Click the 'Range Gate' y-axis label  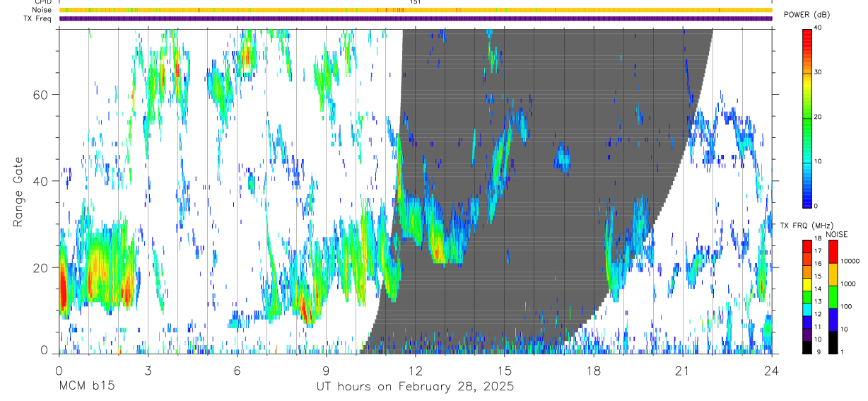point(17,192)
